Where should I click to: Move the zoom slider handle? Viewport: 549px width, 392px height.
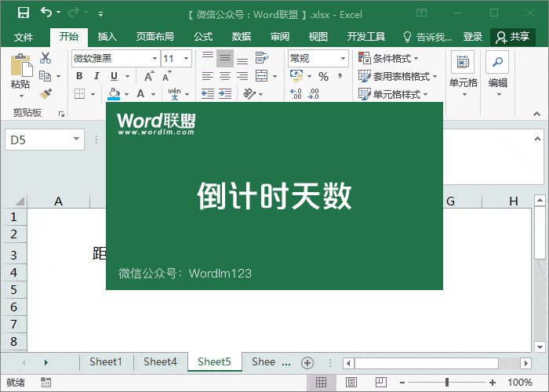pos(447,383)
